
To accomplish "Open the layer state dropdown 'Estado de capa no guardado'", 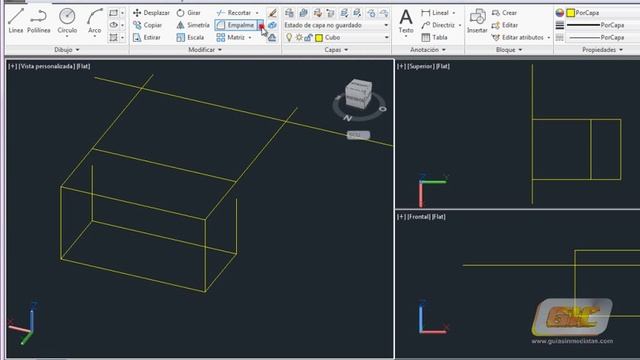I will [x=336, y=25].
